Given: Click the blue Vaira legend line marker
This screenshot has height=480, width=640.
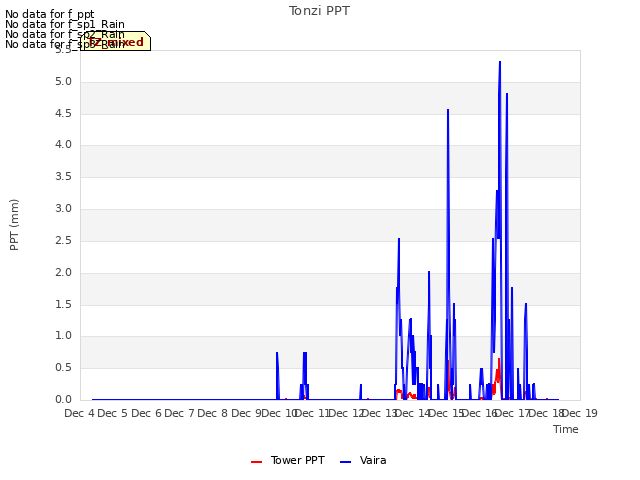Looking at the screenshot, I should tap(345, 462).
